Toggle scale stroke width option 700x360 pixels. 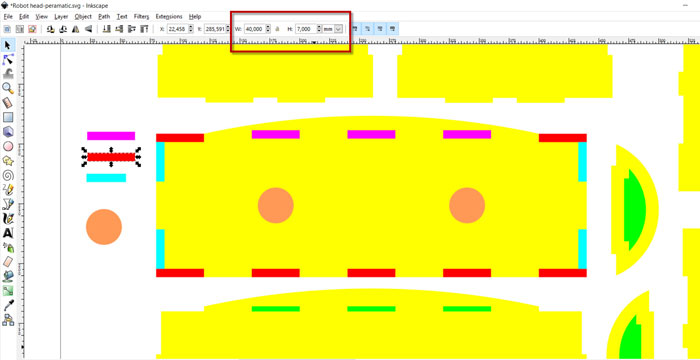click(x=355, y=29)
